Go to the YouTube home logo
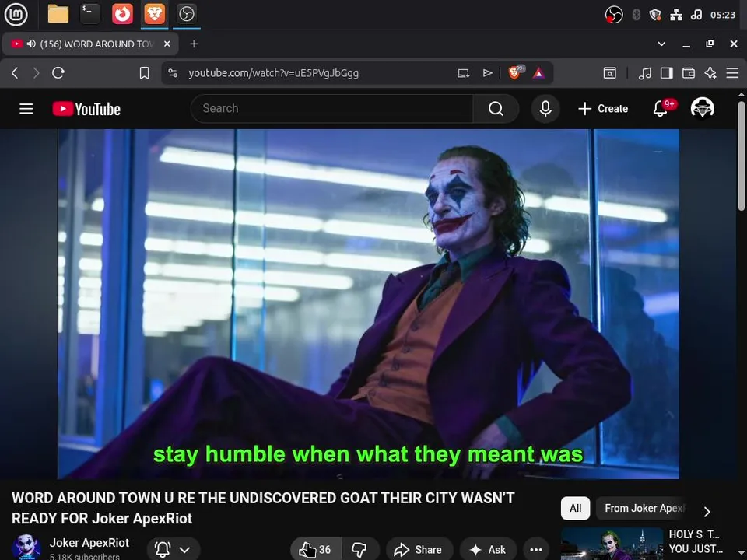Image resolution: width=747 pixels, height=560 pixels. (86, 109)
